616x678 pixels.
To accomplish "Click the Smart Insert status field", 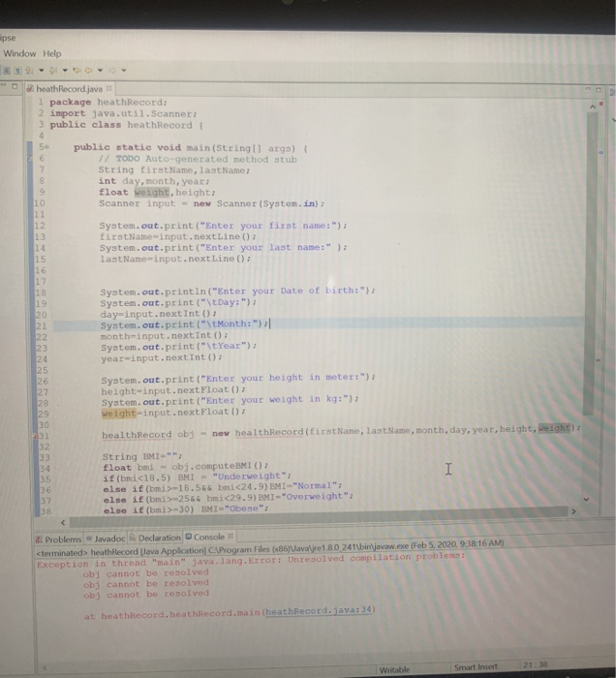I will 476,666.
